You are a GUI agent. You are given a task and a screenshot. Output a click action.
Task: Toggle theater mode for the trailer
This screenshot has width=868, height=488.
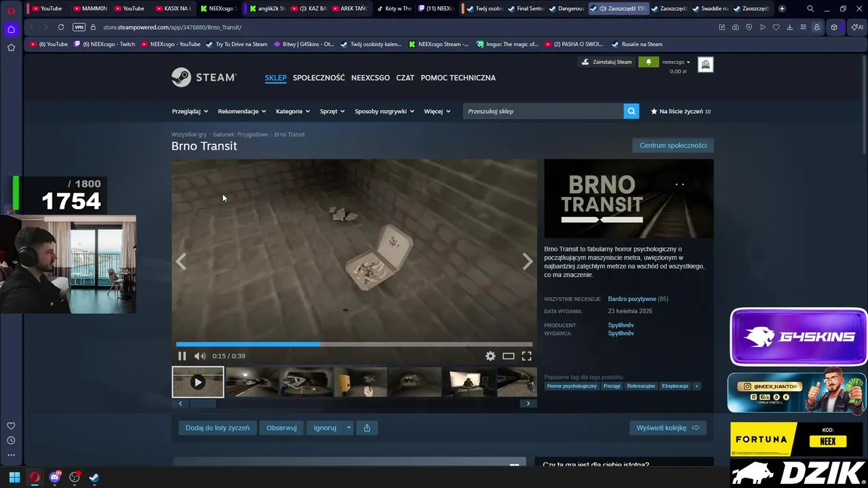click(508, 356)
